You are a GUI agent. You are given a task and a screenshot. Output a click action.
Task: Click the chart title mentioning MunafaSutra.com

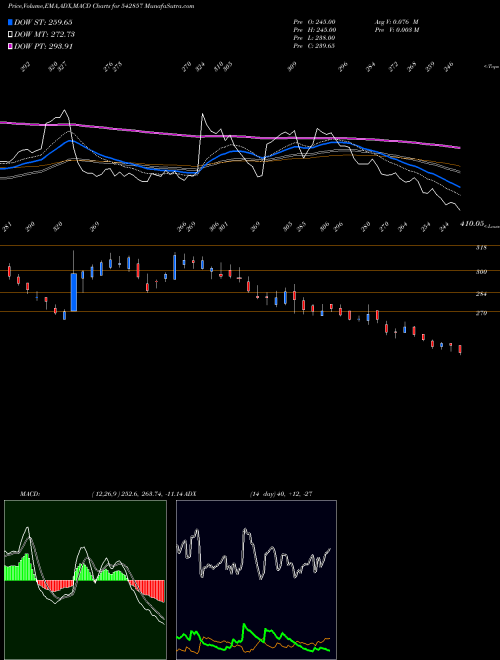click(x=101, y=6)
